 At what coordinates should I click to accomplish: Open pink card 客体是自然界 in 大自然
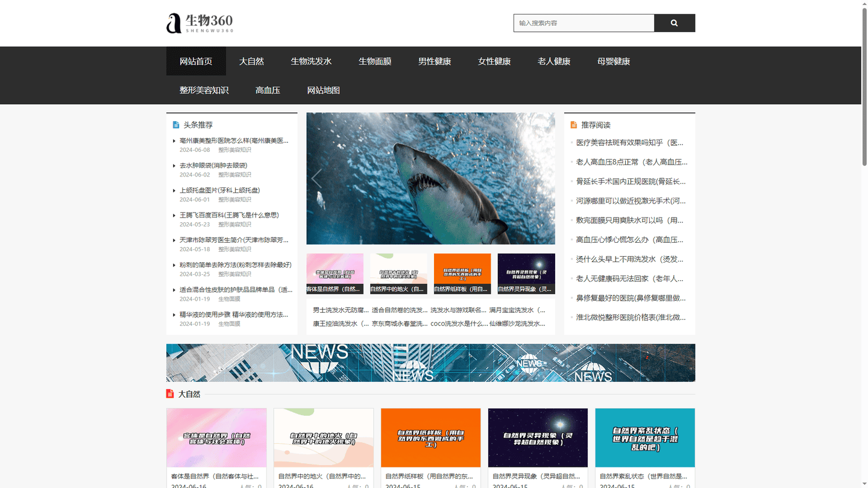(x=216, y=438)
